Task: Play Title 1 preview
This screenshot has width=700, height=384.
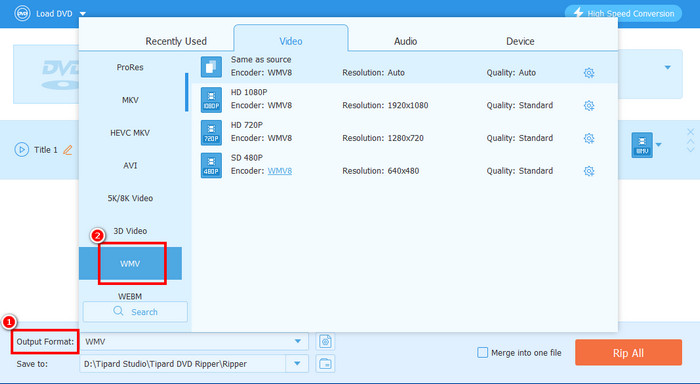Action: pos(21,150)
